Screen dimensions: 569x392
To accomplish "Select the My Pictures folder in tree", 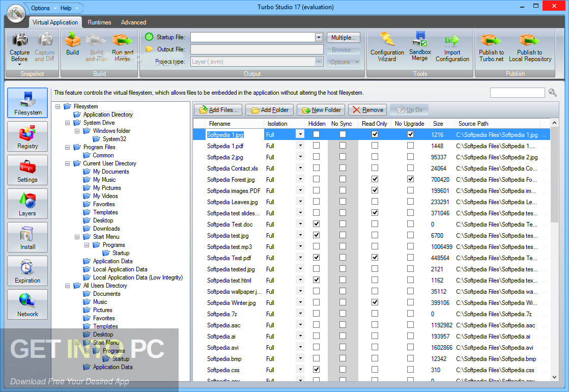I will [x=107, y=188].
